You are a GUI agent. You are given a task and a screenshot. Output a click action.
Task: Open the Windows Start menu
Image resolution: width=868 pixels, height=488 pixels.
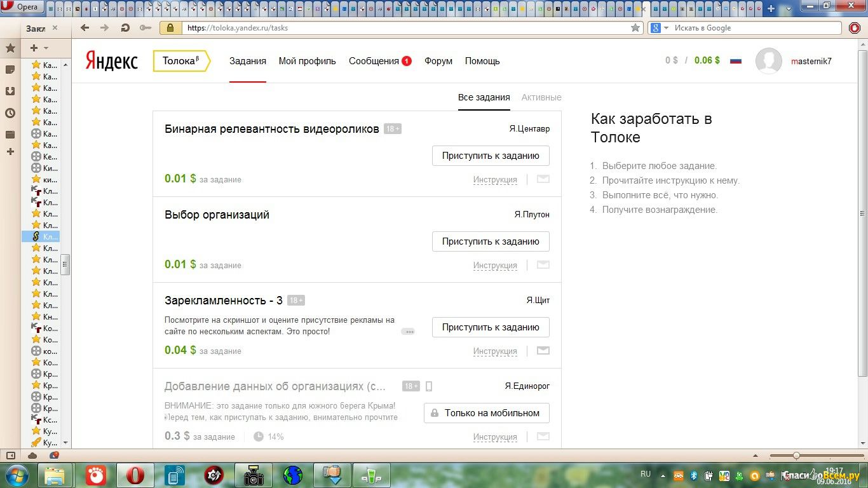(x=17, y=475)
